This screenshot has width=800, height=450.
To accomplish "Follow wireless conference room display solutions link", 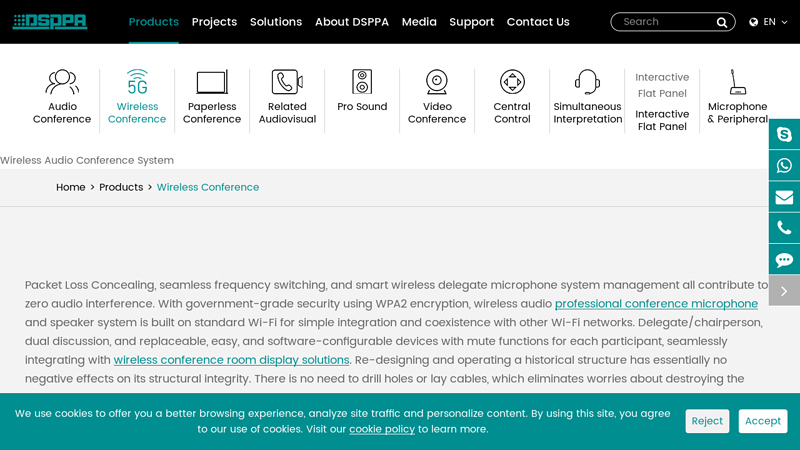I will [231, 360].
